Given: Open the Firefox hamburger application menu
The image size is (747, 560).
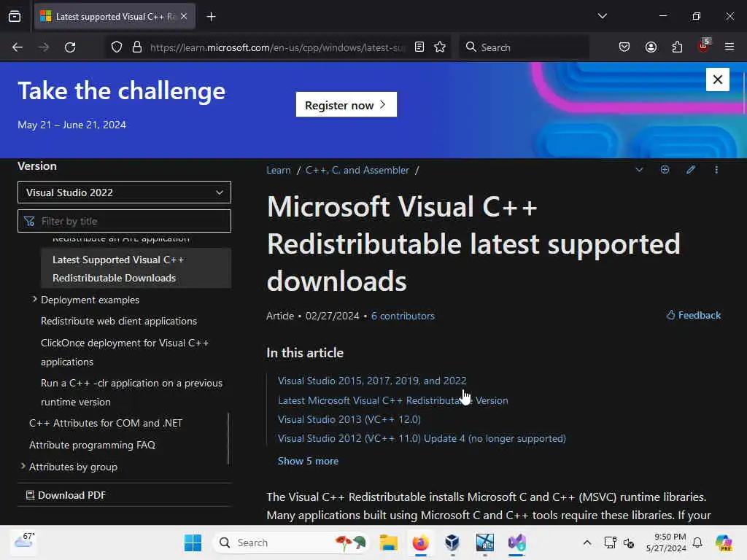Looking at the screenshot, I should coord(729,47).
